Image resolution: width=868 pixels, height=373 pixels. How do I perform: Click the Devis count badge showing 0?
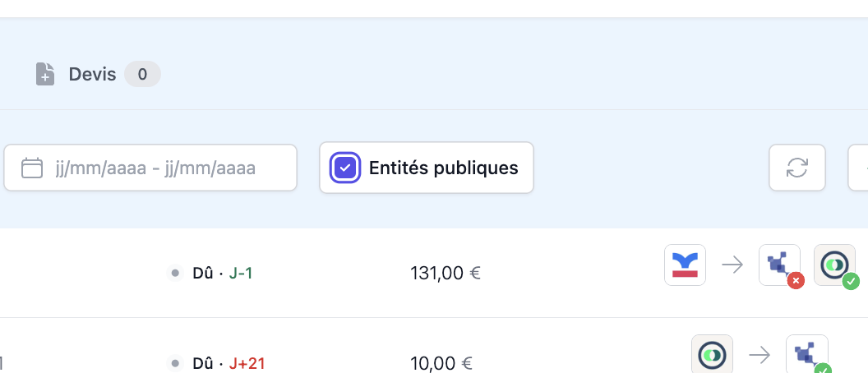pos(142,74)
